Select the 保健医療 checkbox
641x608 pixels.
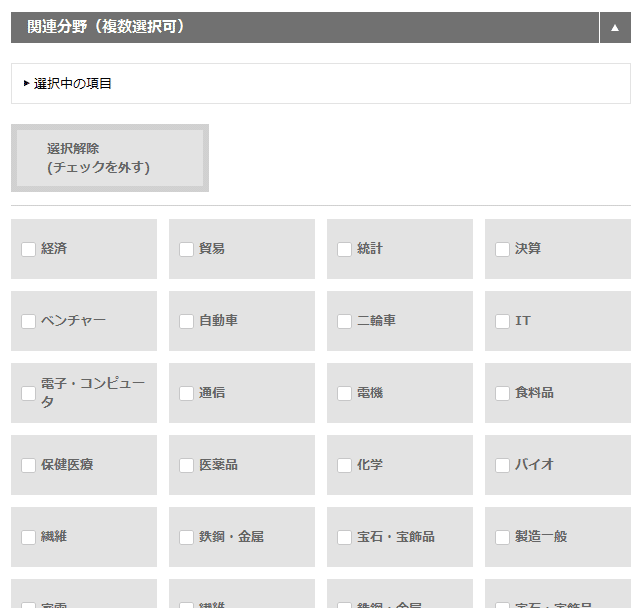point(29,465)
